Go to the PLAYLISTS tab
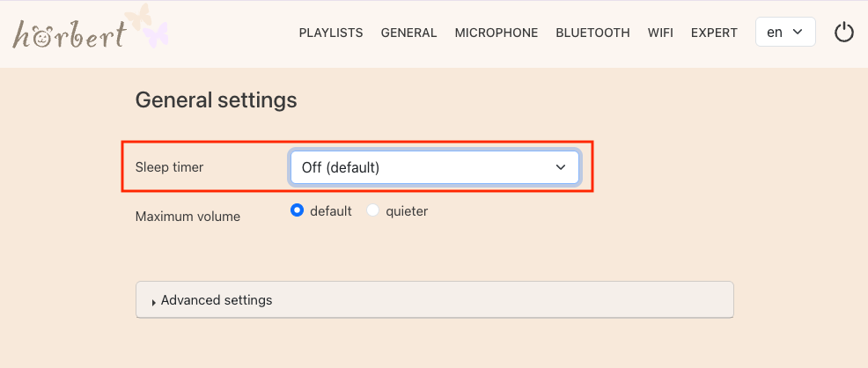 (331, 33)
